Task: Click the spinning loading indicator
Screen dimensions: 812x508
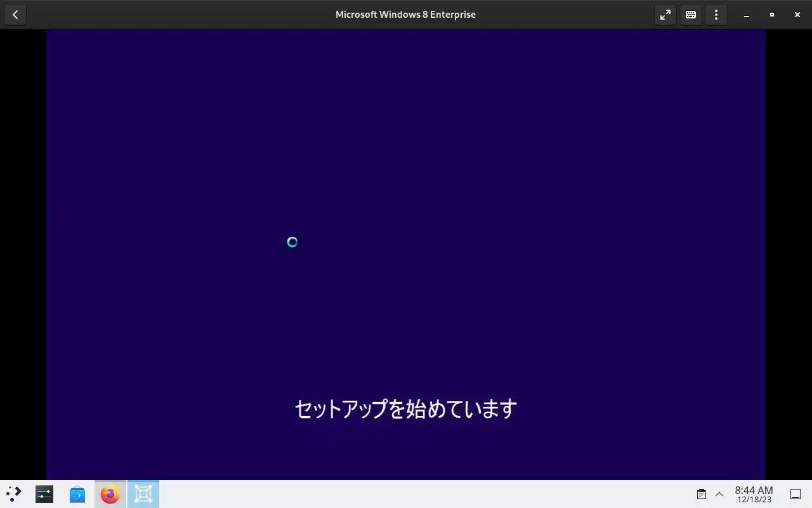Action: tap(292, 242)
